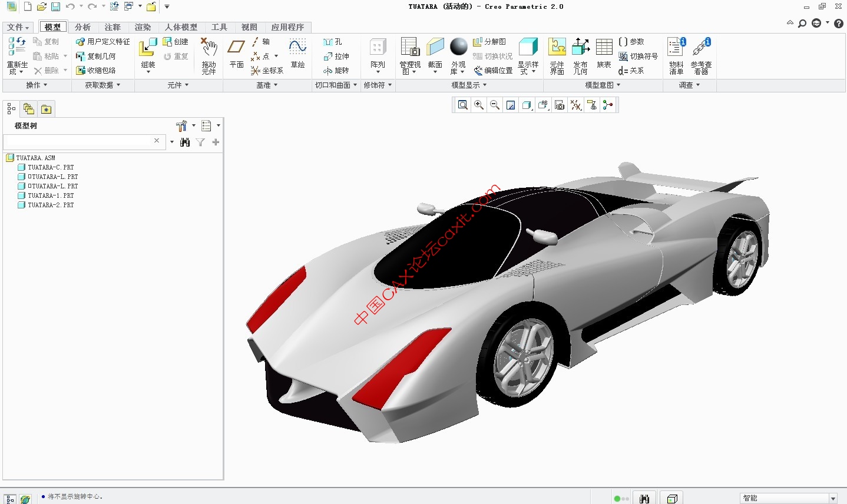
Task: Toggle Switch Symbols (切换符号)
Action: [638, 56]
